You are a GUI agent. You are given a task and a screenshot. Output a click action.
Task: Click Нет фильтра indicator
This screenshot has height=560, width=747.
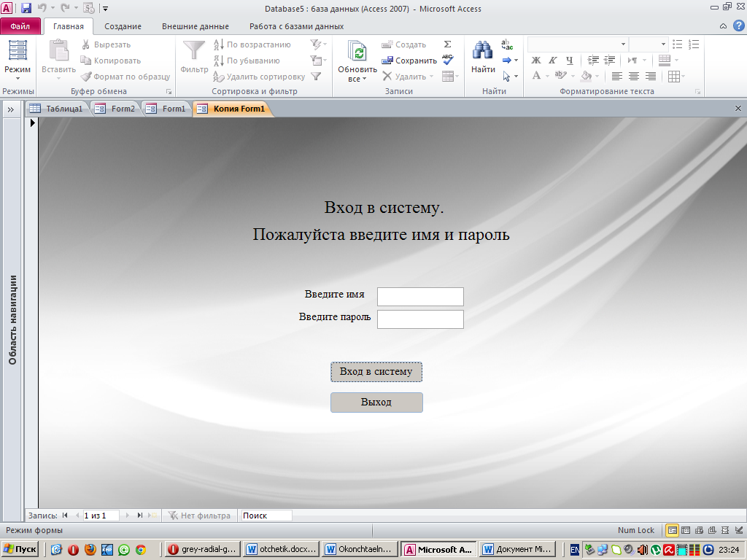coord(200,516)
